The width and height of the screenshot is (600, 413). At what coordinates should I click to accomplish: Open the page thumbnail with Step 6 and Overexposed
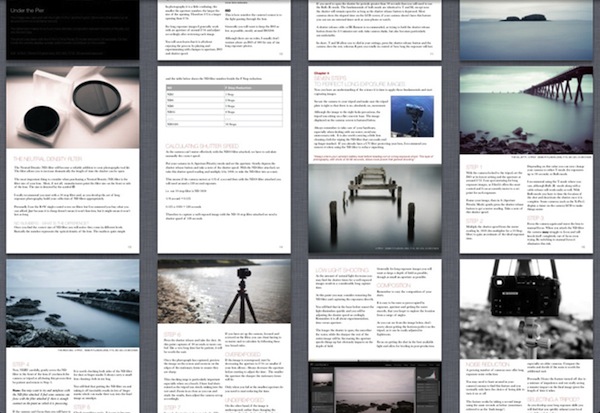point(224,336)
